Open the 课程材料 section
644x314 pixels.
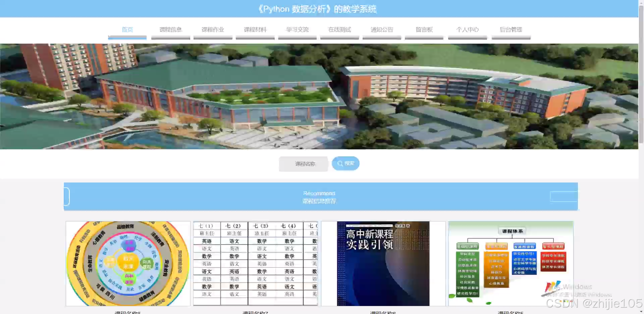255,30
